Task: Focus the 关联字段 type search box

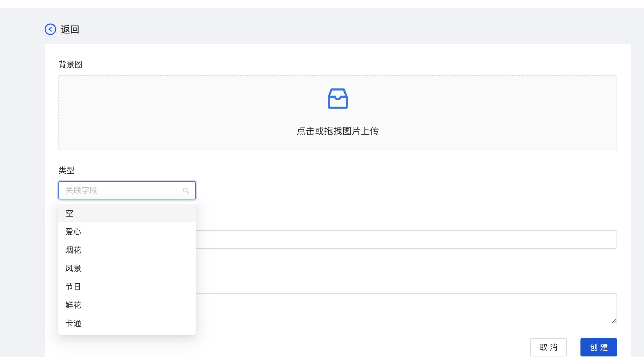Action: [120, 190]
